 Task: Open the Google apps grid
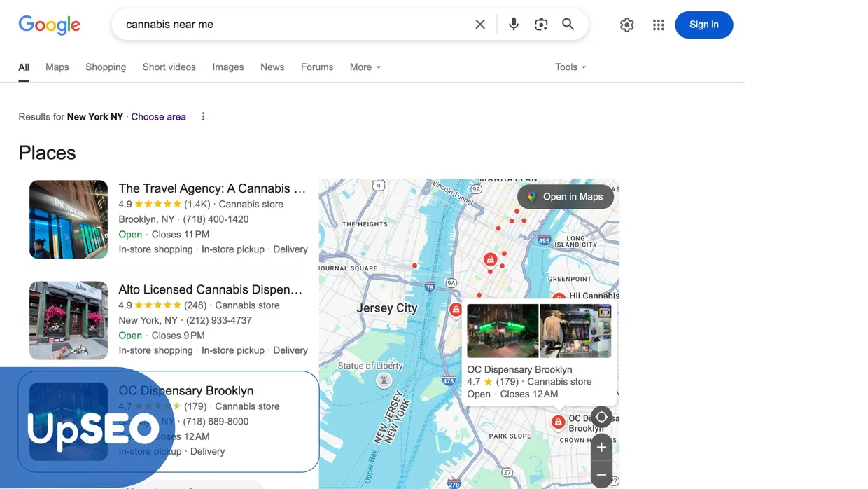[659, 25]
